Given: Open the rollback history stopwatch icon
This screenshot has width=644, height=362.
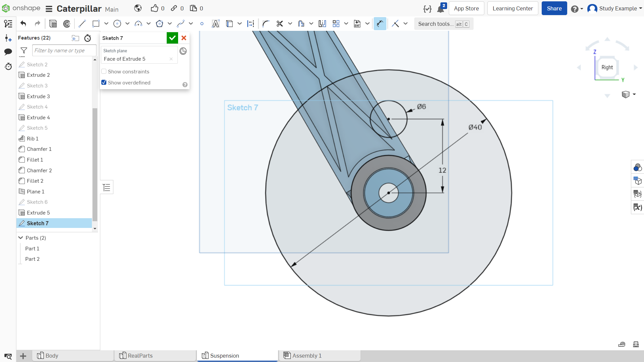Looking at the screenshot, I should (88, 38).
